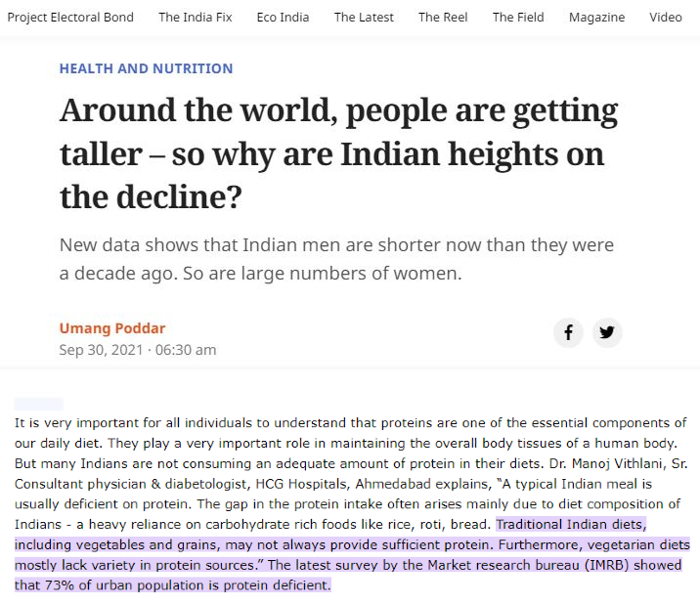Share article via Facebook icon
The height and width of the screenshot is (605, 700).
coord(568,332)
